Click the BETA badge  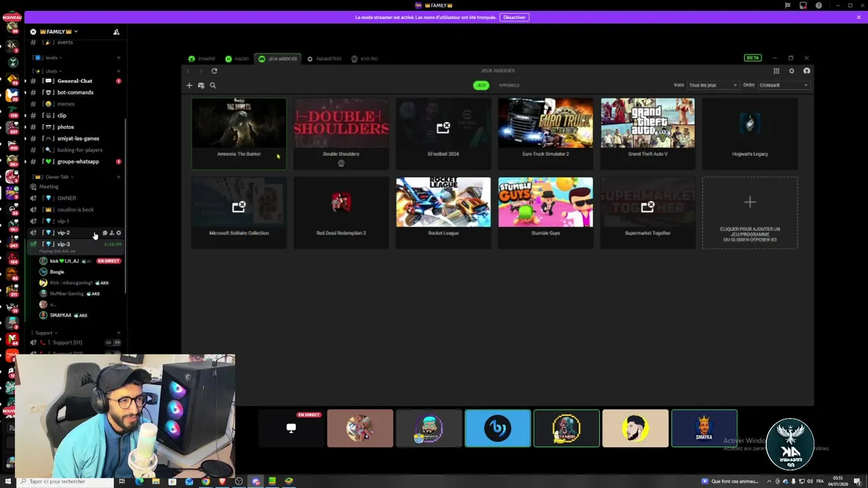coord(753,58)
